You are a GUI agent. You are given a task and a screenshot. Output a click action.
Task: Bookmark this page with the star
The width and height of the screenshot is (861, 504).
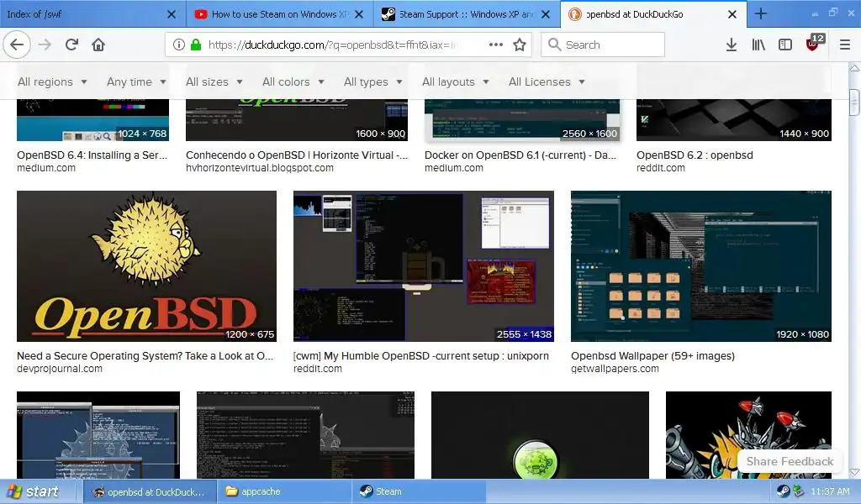click(x=520, y=45)
